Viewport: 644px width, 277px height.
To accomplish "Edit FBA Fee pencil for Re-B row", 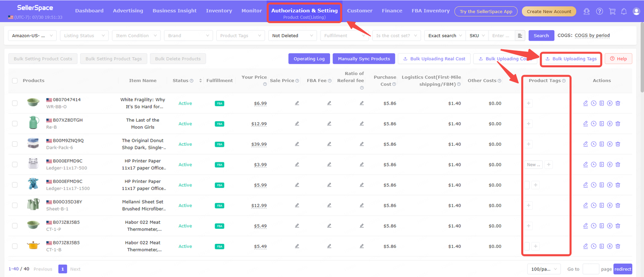I will click(x=329, y=124).
